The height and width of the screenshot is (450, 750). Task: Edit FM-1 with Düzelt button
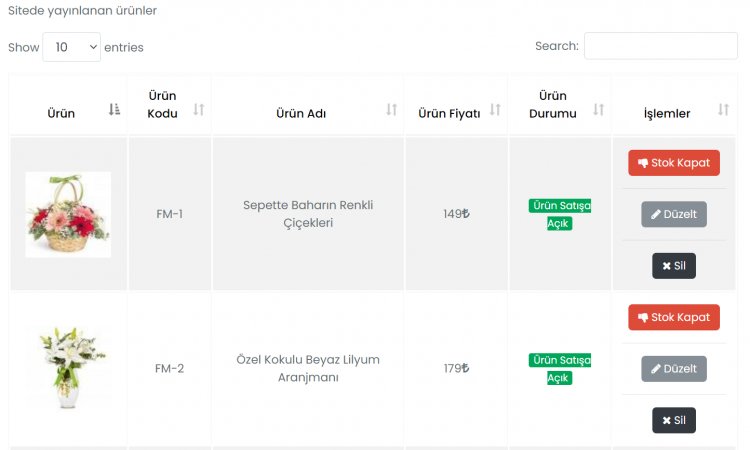click(673, 214)
